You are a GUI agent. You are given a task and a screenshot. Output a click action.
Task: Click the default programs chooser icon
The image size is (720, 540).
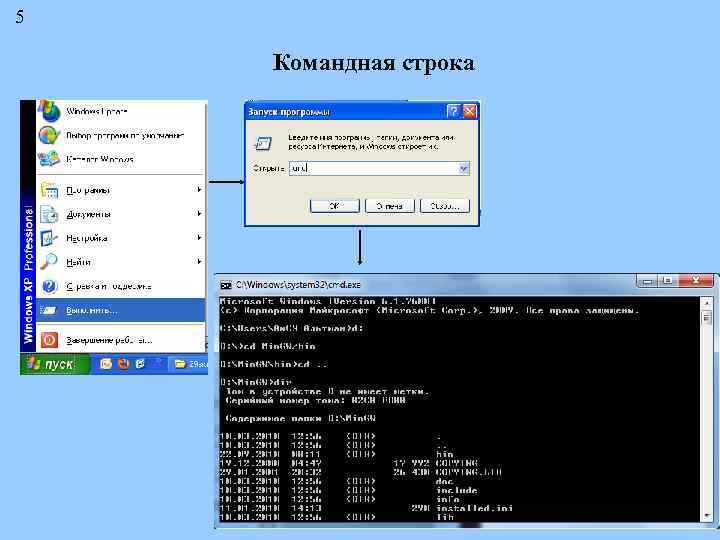point(49,135)
